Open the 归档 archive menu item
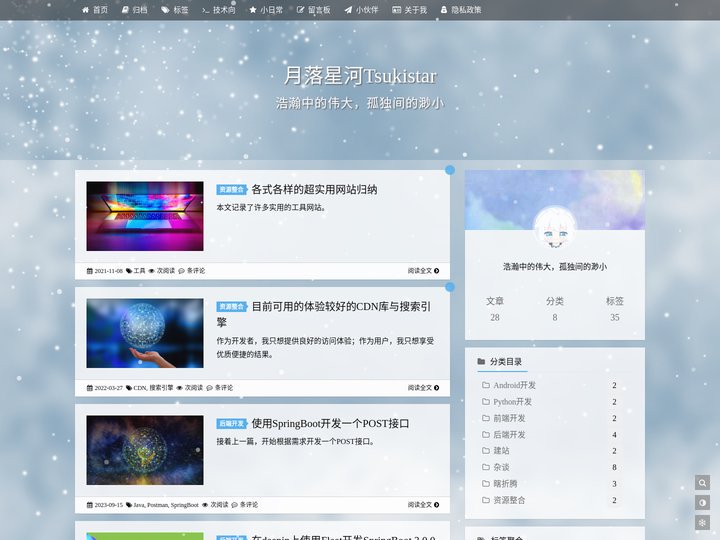This screenshot has height=540, width=720. 135,10
